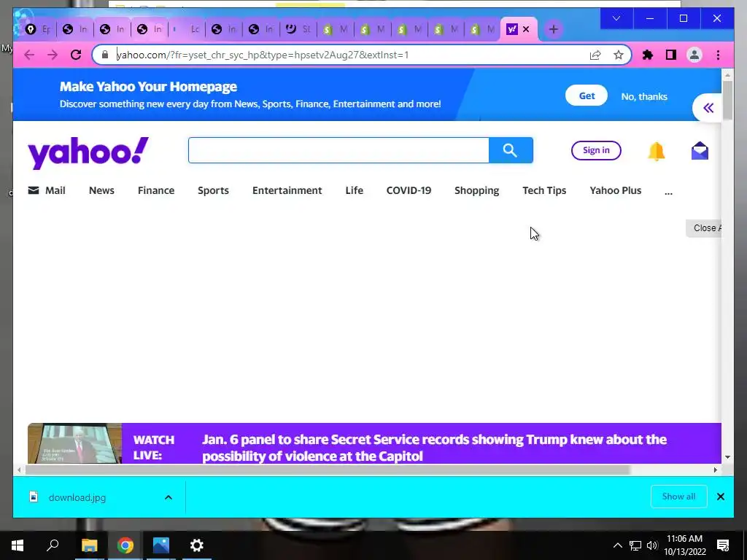Open the Tech Tips section
747x560 pixels.
(544, 190)
